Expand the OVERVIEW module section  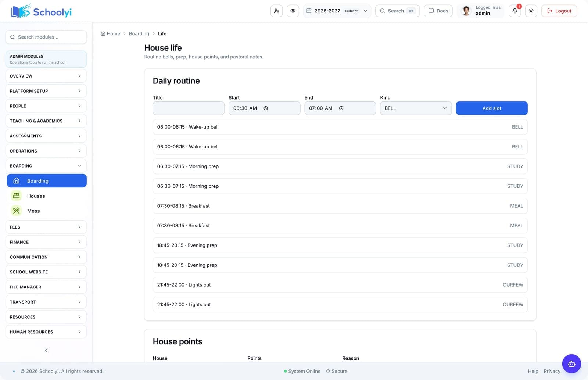tap(46, 76)
